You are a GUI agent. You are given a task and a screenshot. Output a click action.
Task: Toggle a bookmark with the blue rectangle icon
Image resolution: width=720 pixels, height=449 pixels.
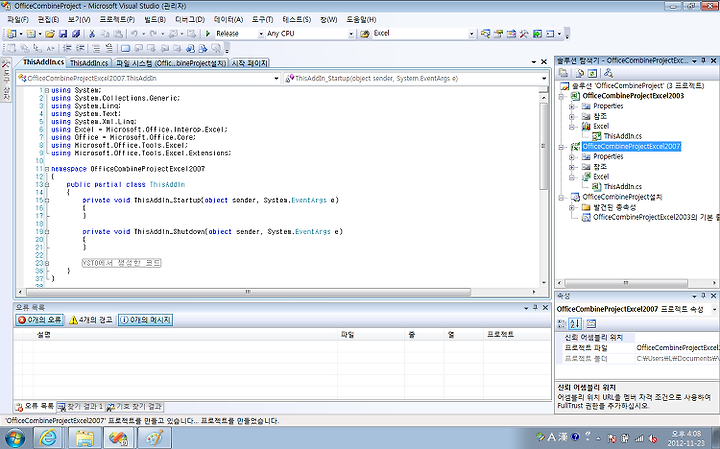(125, 48)
